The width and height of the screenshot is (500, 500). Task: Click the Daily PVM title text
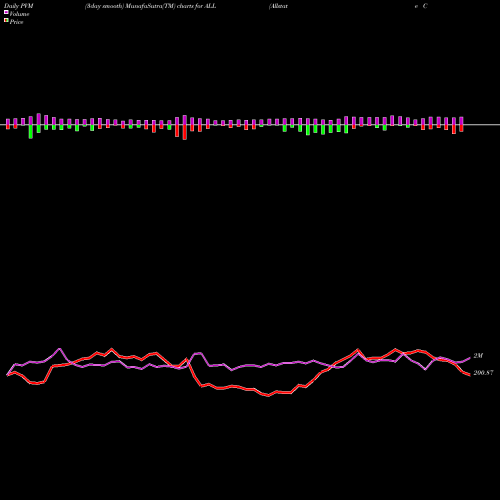[x=19, y=6]
